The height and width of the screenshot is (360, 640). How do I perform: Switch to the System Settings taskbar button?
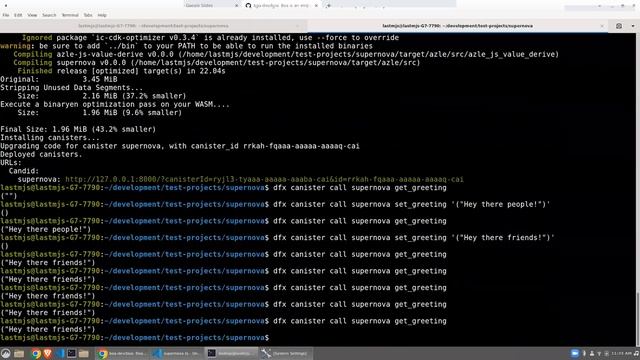pyautogui.click(x=286, y=353)
